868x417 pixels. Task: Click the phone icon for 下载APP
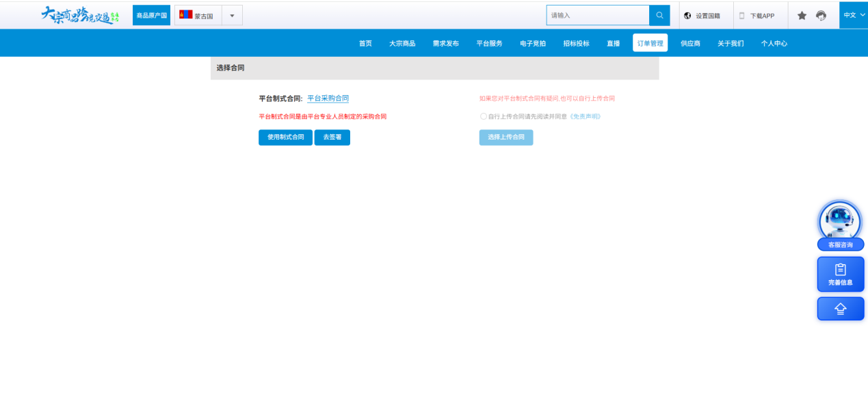[x=741, y=15]
